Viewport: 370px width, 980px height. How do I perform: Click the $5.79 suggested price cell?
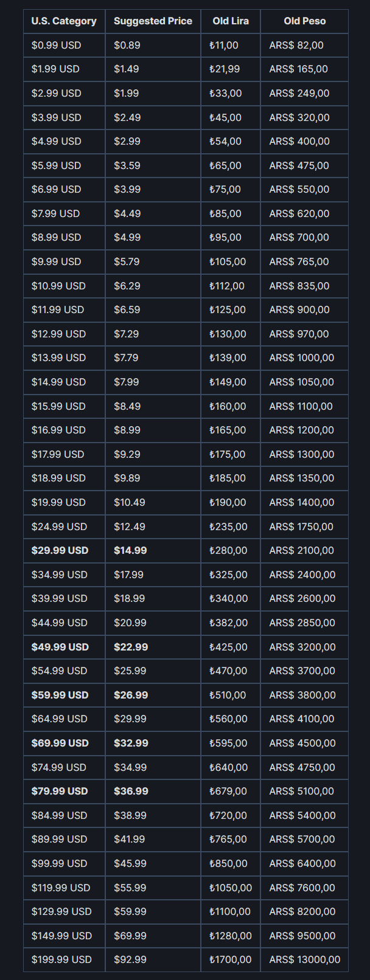(153, 261)
